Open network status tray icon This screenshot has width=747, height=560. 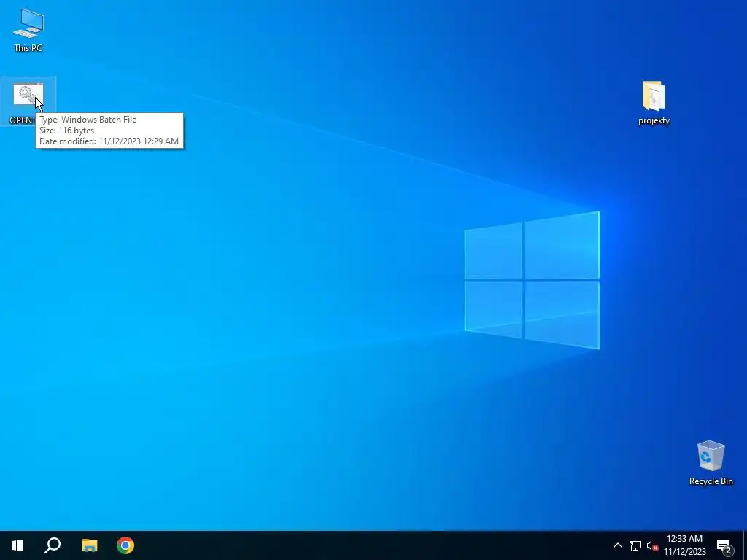click(x=635, y=545)
